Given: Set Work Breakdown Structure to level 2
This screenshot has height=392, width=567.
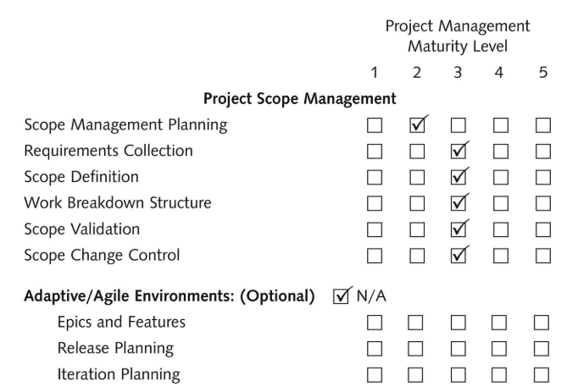Looking at the screenshot, I should [x=416, y=203].
